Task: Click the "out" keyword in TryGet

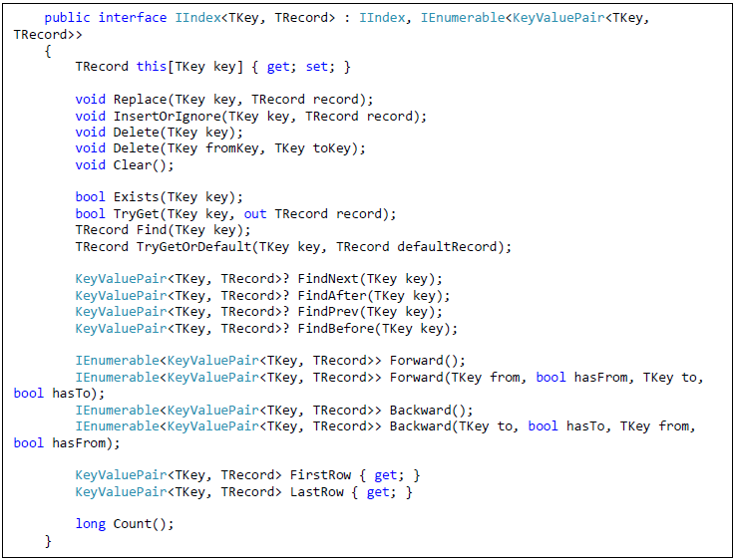Action: pos(255,214)
